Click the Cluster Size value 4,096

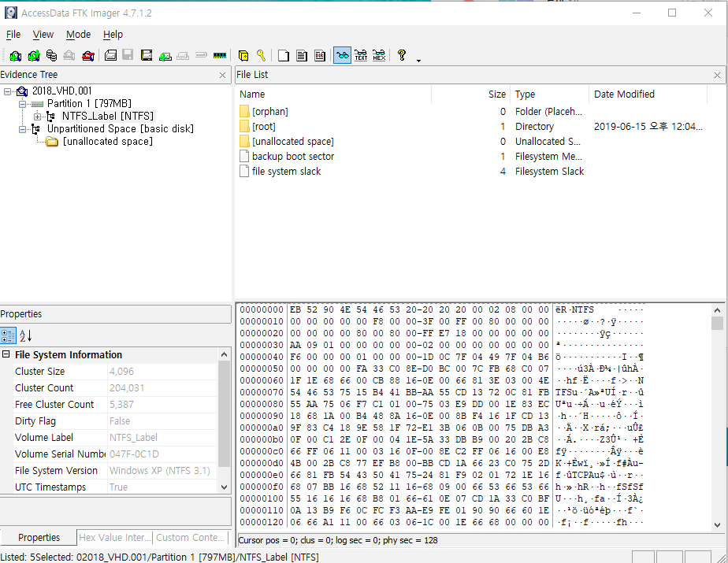pos(121,372)
